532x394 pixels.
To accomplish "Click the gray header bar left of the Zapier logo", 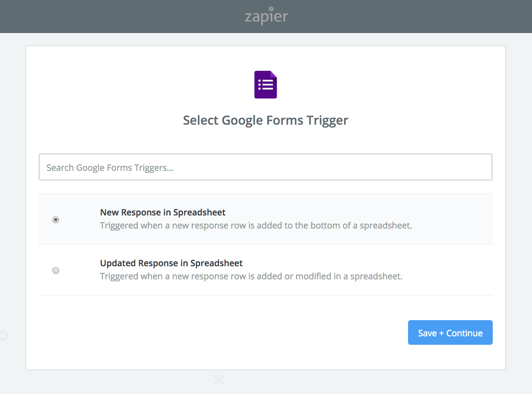I will [x=115, y=17].
